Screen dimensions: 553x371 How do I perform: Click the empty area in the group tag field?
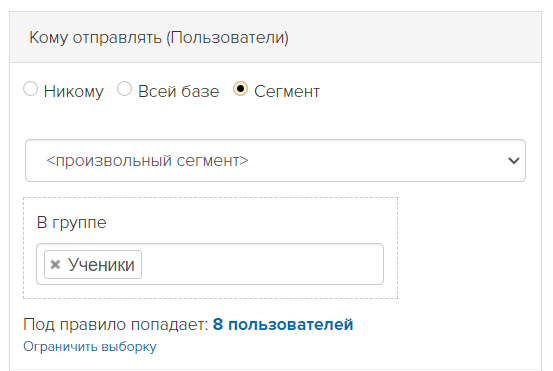261,264
